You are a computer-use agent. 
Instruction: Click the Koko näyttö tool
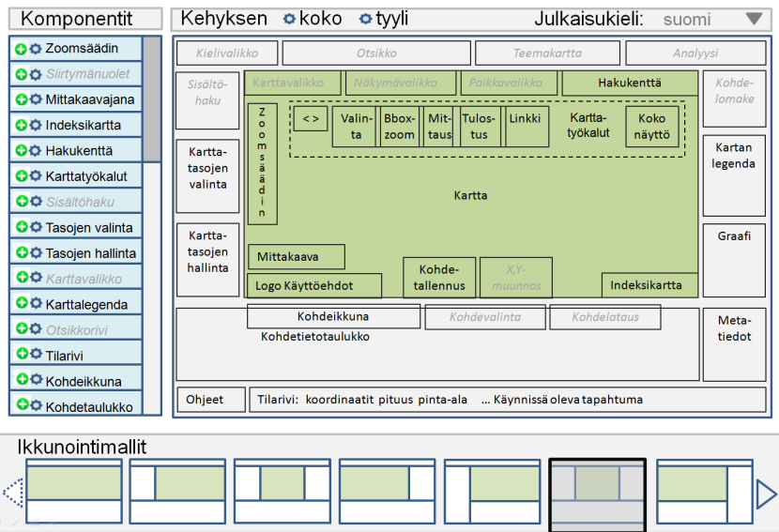click(x=651, y=126)
